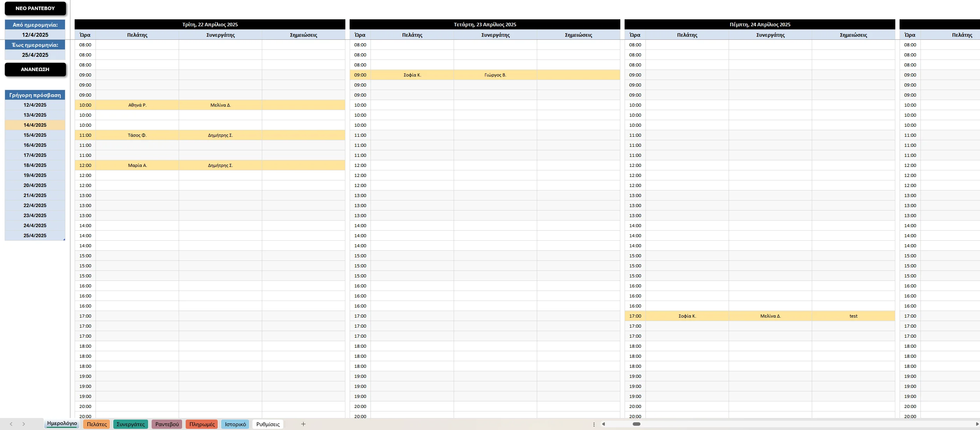Select Σοφία Κ. in Wednesday's 09:00 appointment
The width and height of the screenshot is (980, 430).
(412, 75)
